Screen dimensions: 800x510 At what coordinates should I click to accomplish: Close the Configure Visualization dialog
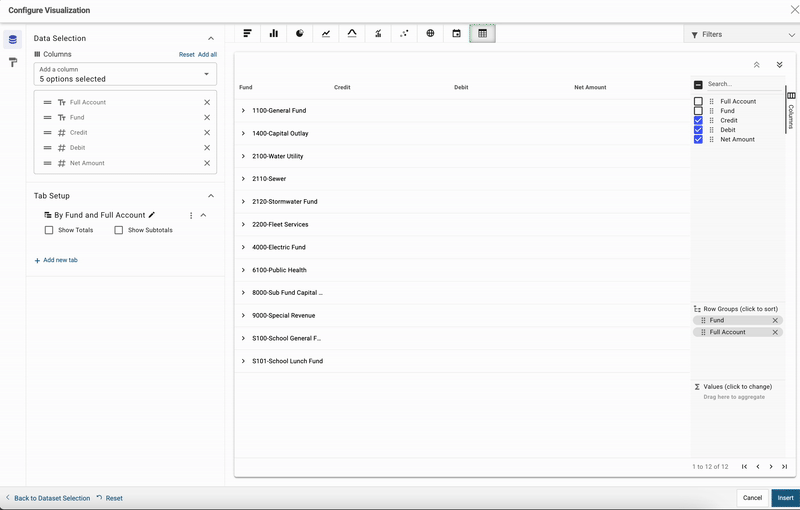click(x=794, y=10)
